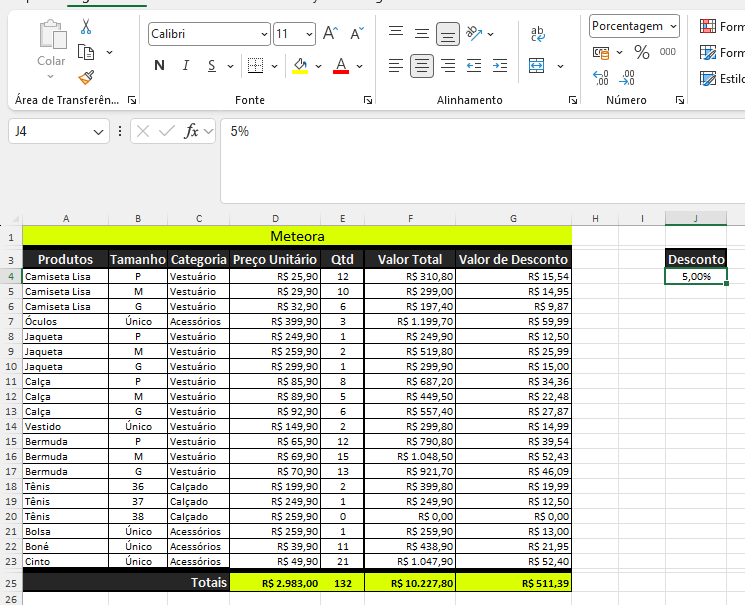This screenshot has width=745, height=605.
Task: Open the Borders dropdown arrow
Action: (275, 66)
